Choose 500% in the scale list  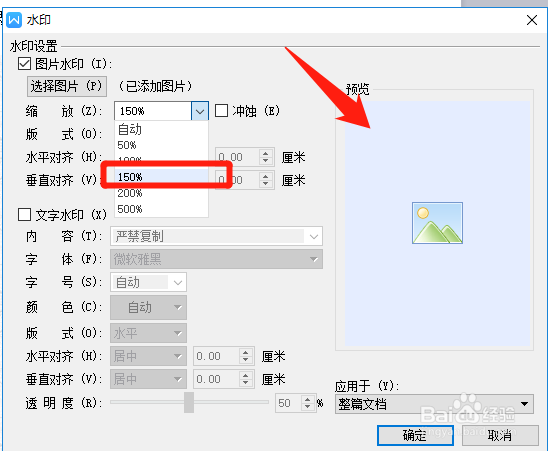point(161,209)
